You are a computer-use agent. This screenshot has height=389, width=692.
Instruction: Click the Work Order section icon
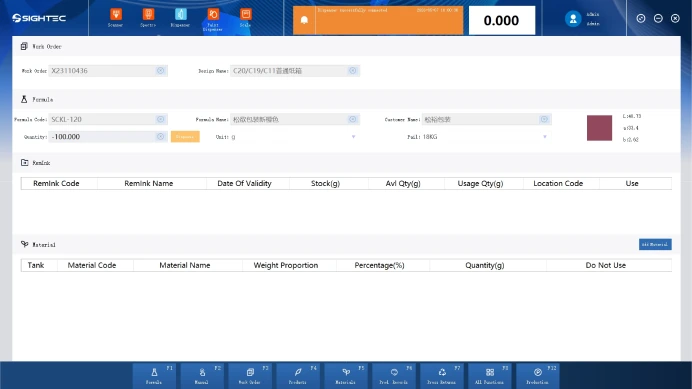[x=24, y=46]
